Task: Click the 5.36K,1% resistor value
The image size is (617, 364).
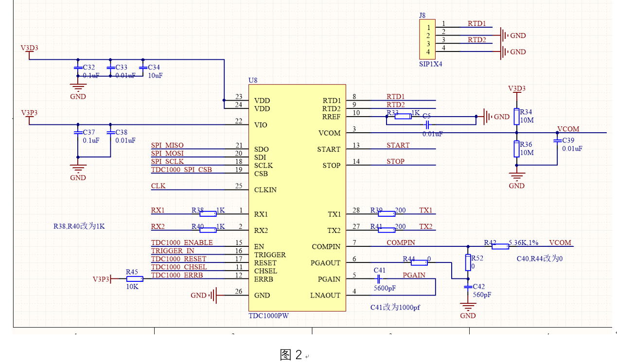Action: [x=523, y=243]
